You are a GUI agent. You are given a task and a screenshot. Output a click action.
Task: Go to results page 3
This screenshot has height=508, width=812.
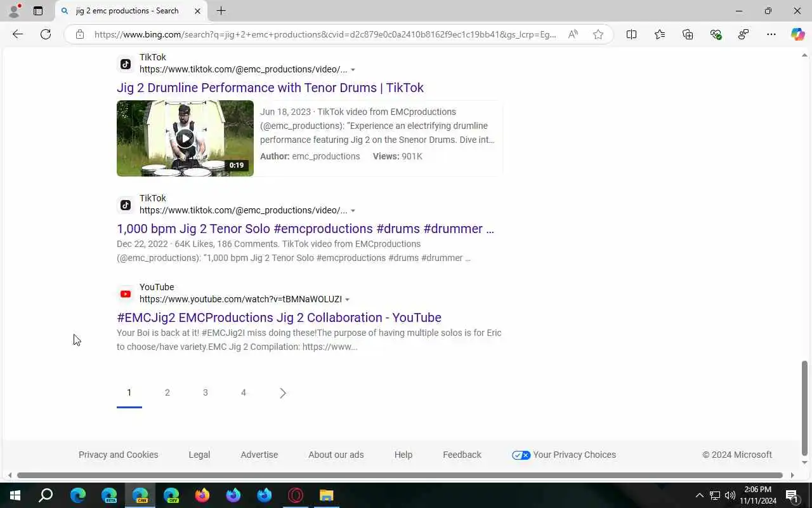[x=206, y=392]
